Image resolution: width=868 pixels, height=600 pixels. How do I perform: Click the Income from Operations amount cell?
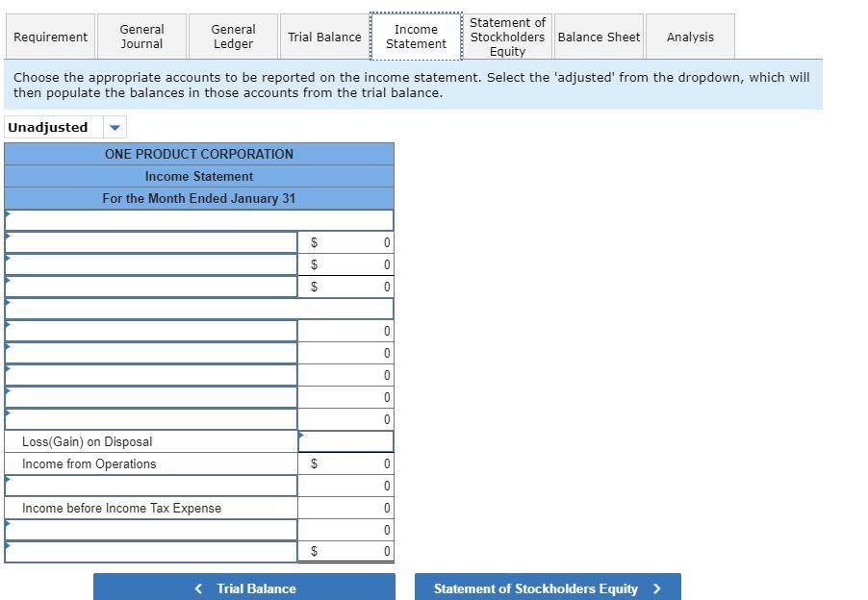coord(346,463)
